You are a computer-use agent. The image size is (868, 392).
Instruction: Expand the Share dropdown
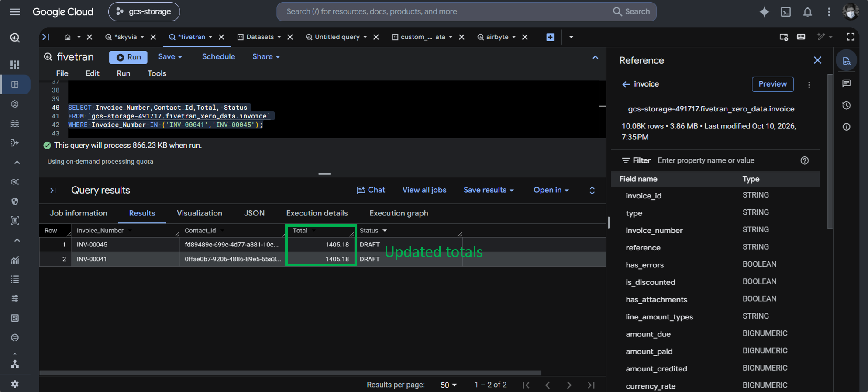[x=266, y=57]
